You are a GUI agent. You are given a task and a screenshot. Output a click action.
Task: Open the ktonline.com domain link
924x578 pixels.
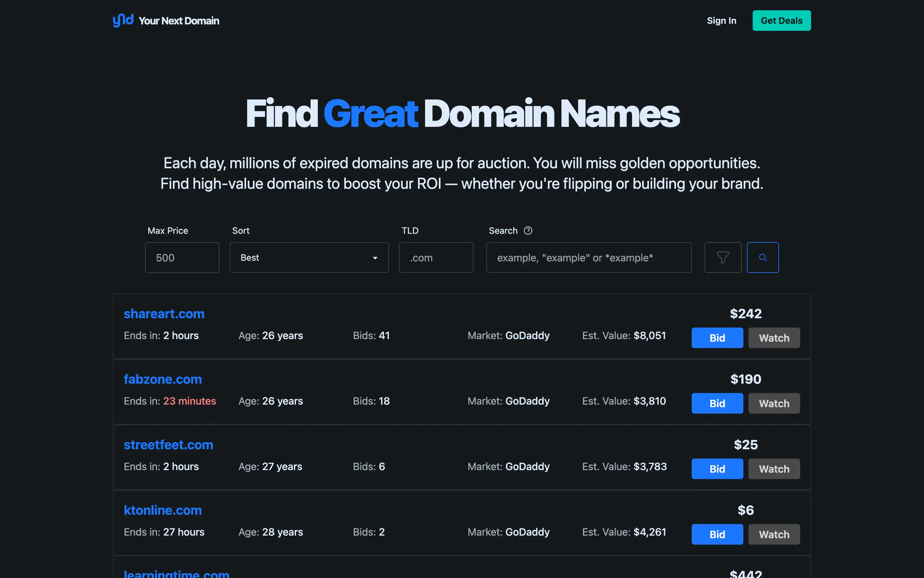click(163, 510)
